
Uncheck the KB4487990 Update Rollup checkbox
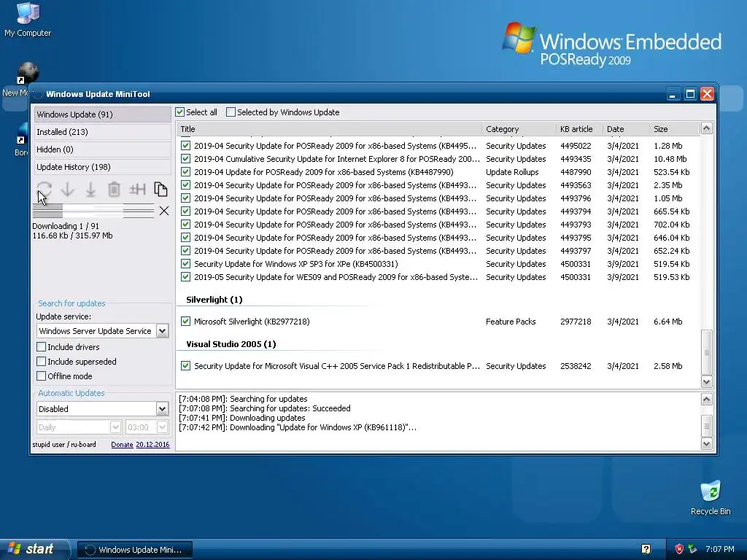[x=186, y=172]
